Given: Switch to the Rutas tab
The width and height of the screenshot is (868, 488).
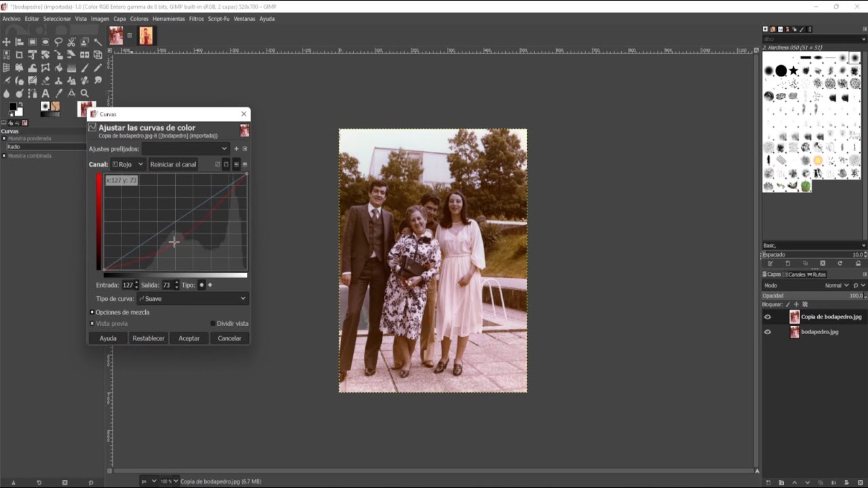Looking at the screenshot, I should click(x=816, y=274).
